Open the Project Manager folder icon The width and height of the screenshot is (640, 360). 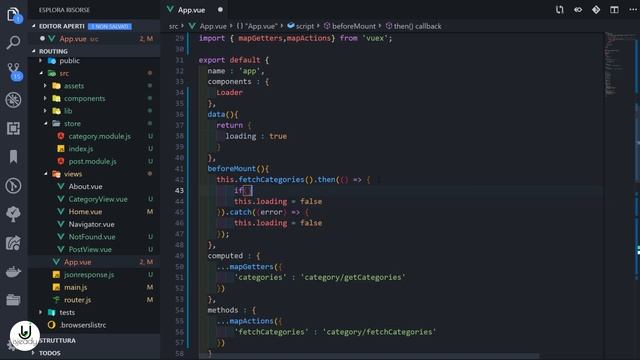coord(13,300)
